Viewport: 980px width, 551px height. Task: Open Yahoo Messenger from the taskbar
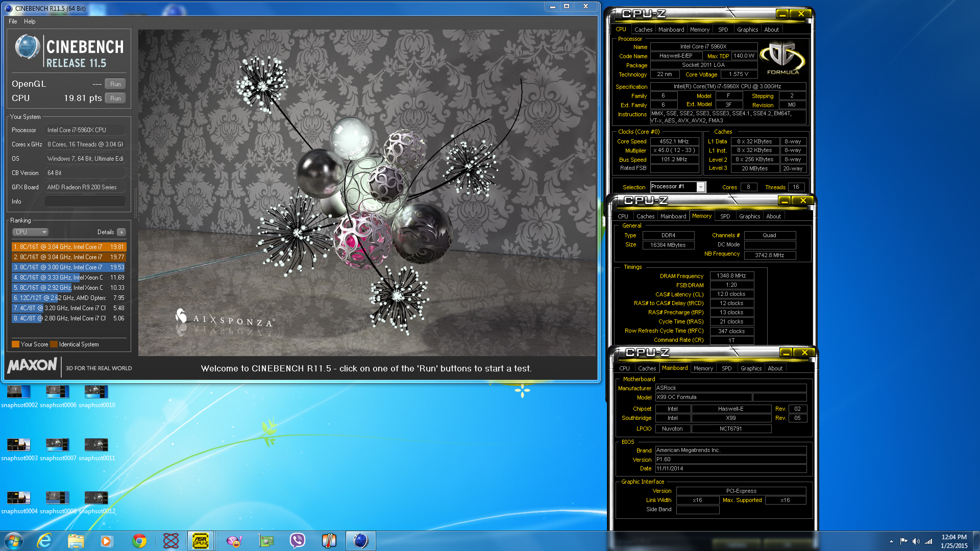(x=234, y=541)
